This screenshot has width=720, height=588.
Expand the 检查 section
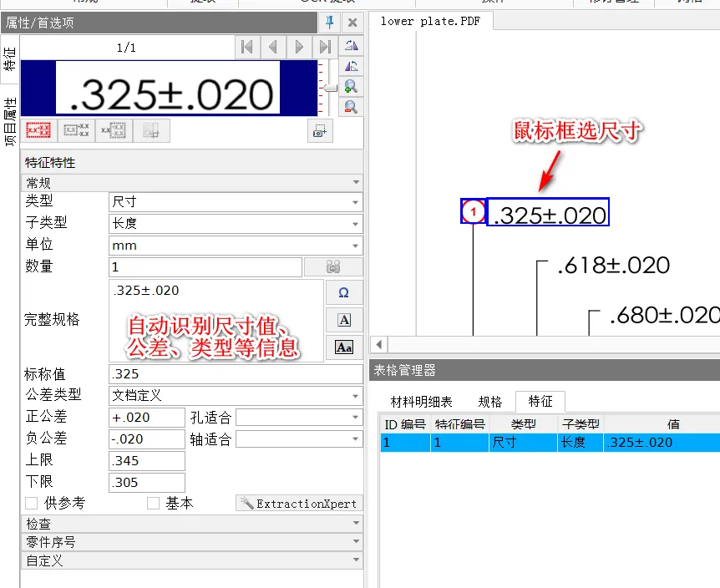tap(192, 524)
